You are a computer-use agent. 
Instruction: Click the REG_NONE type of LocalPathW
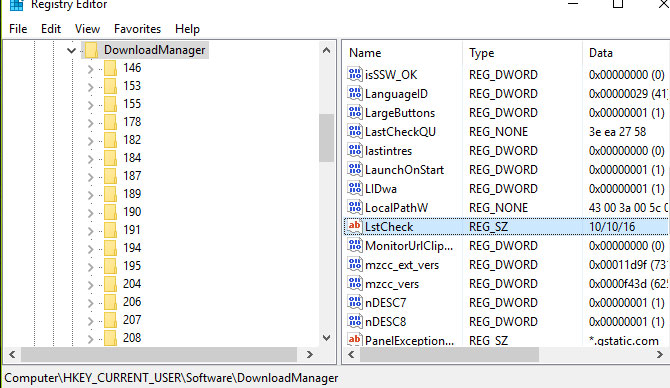(x=498, y=208)
